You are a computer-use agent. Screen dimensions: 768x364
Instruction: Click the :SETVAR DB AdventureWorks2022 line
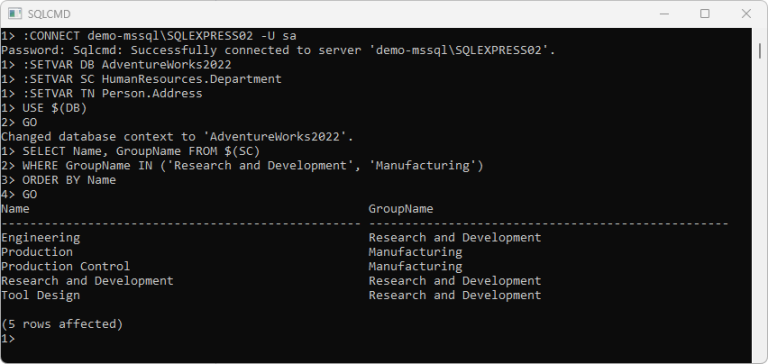pos(116,65)
